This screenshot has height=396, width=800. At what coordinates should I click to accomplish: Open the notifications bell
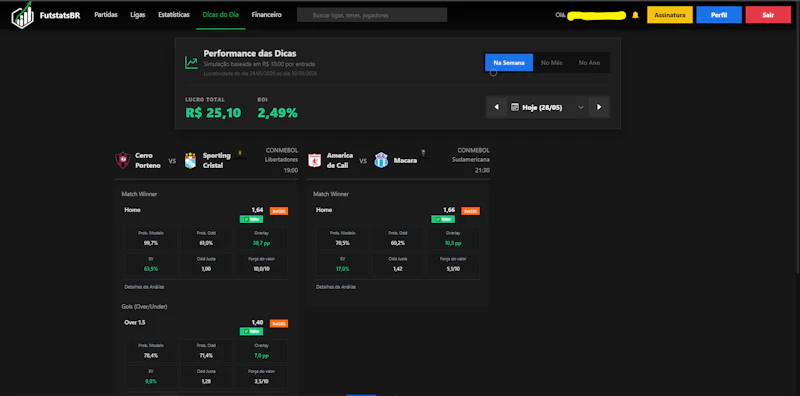click(x=635, y=15)
